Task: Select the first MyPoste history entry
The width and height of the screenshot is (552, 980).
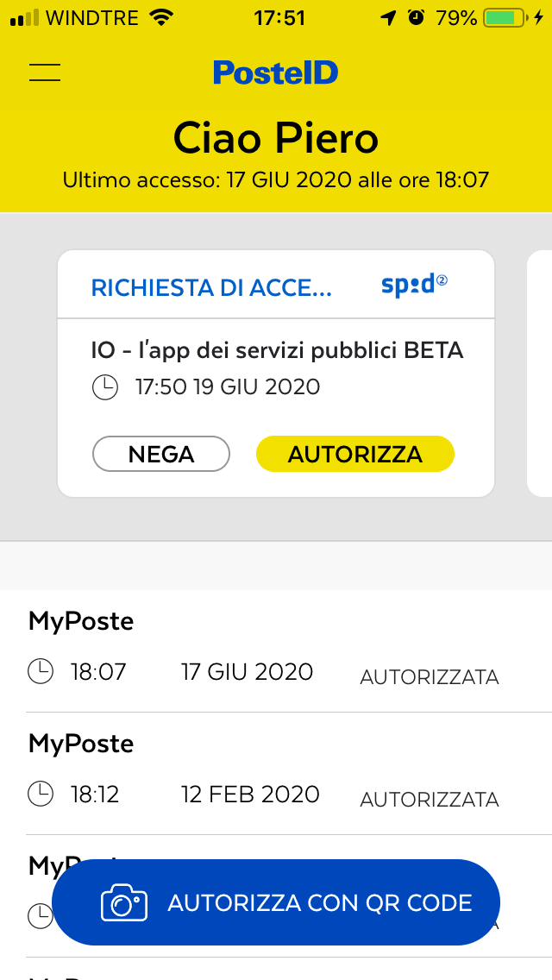Action: click(82, 620)
